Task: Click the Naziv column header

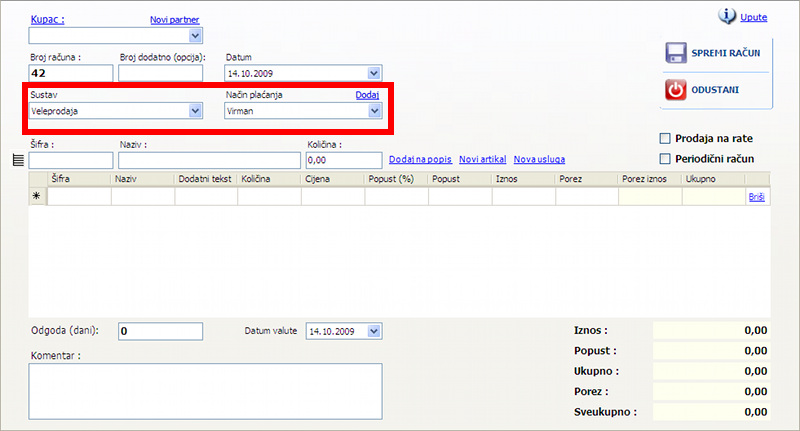Action: click(143, 179)
